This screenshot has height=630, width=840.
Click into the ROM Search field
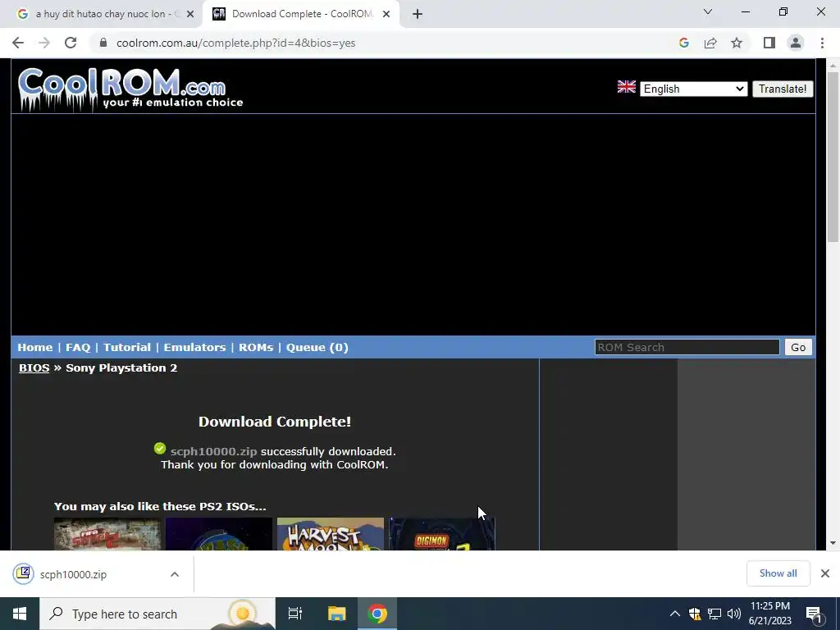point(687,347)
